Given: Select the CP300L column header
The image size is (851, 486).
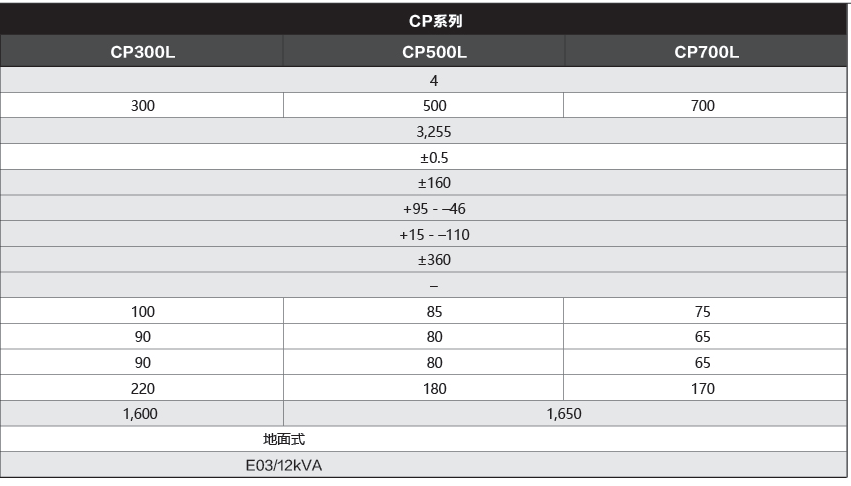Looking at the screenshot, I should [x=143, y=52].
